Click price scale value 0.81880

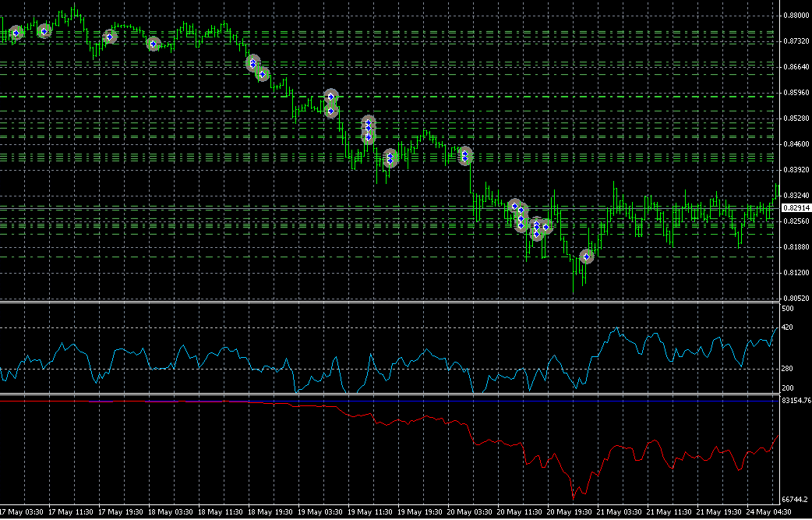(x=796, y=247)
